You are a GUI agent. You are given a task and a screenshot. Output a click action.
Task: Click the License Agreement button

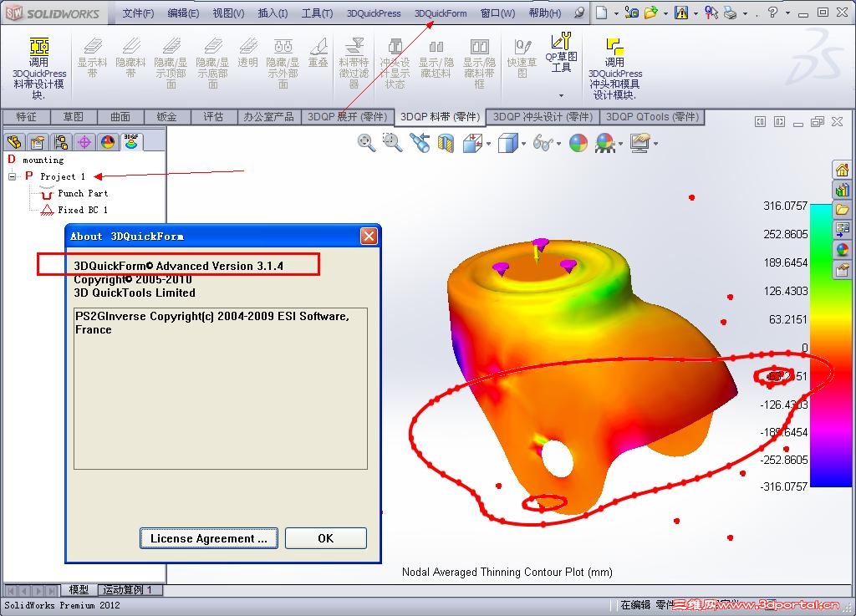[x=208, y=537]
